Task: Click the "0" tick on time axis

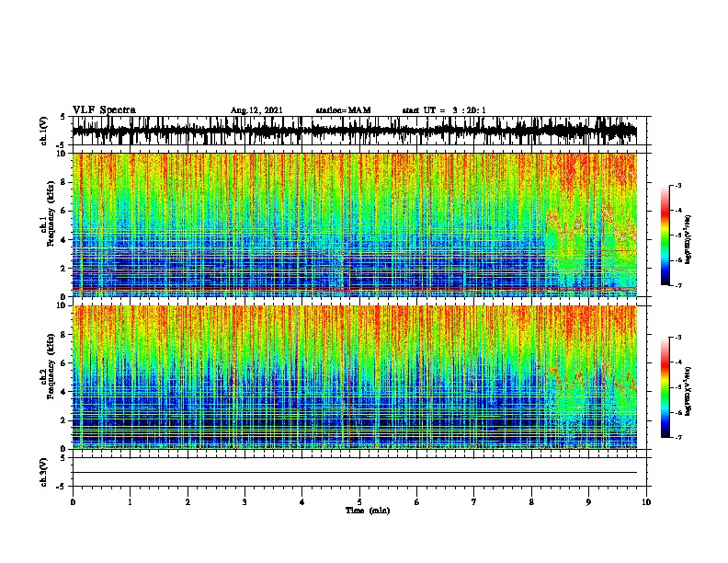Action: point(73,502)
